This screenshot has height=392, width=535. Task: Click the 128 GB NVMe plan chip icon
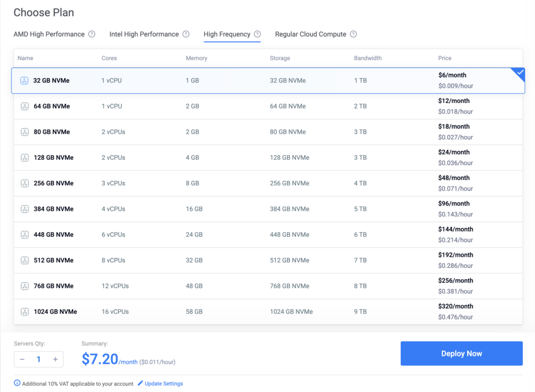25,158
